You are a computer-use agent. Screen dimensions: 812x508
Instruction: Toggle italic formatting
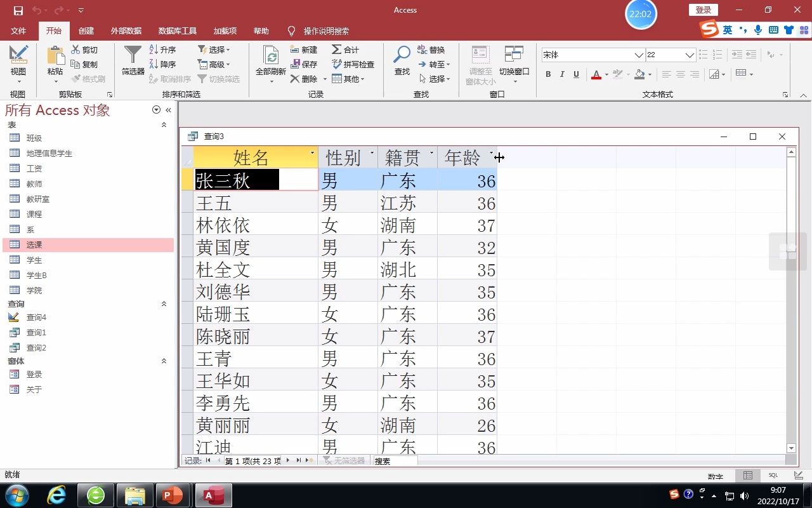pos(563,74)
